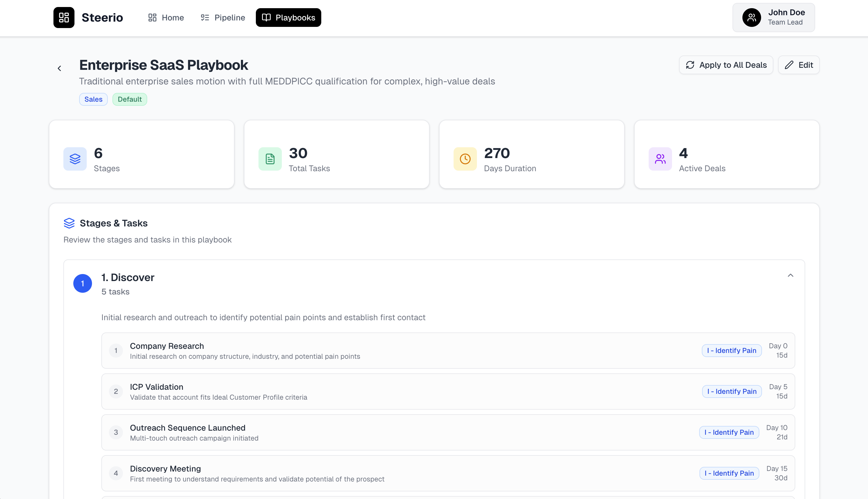Click the purple Active Deals people icon
Screen dimensions: 868x499
pyautogui.click(x=660, y=159)
